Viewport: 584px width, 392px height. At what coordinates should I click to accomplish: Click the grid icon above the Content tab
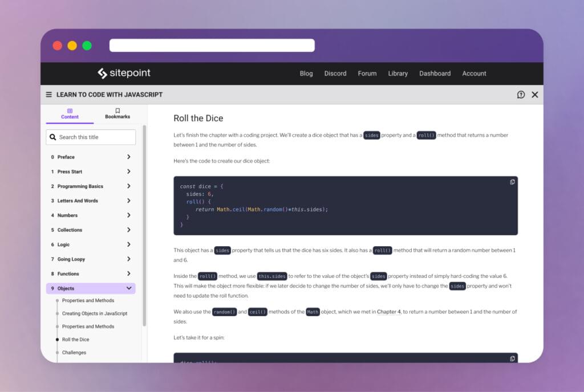pos(70,111)
